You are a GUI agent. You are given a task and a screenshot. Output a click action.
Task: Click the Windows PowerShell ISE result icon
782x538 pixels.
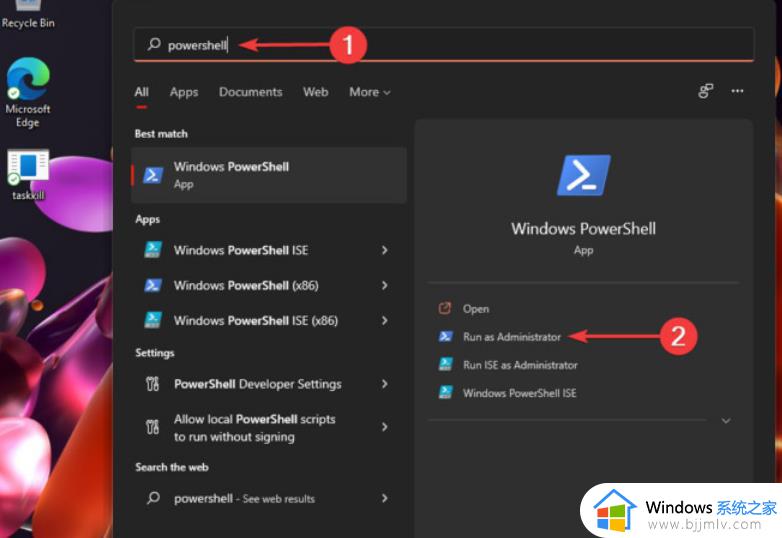(153, 249)
